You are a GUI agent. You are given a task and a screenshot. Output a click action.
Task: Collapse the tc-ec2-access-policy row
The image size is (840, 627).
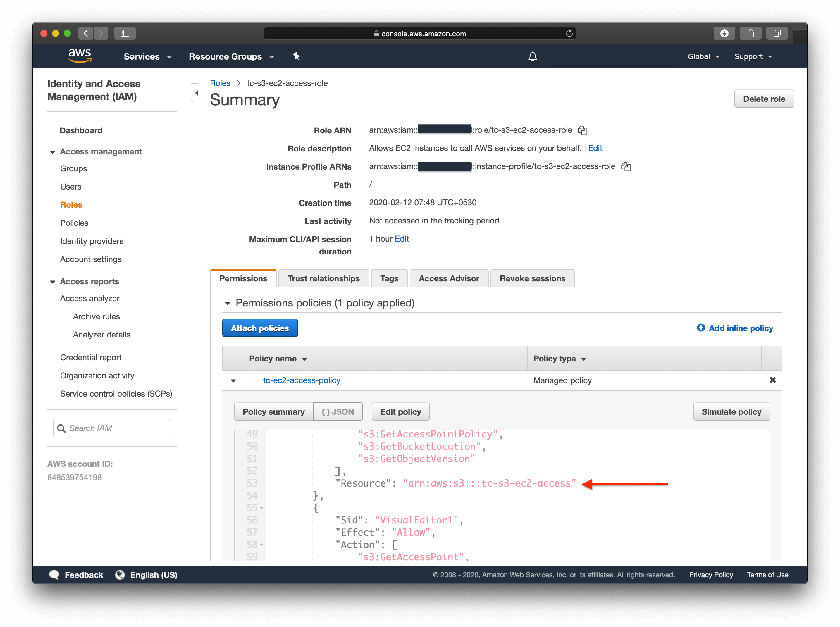click(233, 380)
